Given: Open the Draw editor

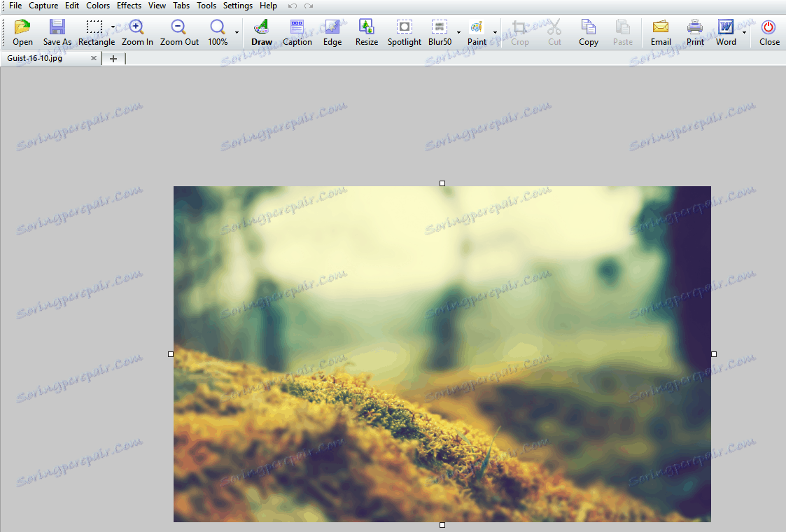Looking at the screenshot, I should [262, 33].
